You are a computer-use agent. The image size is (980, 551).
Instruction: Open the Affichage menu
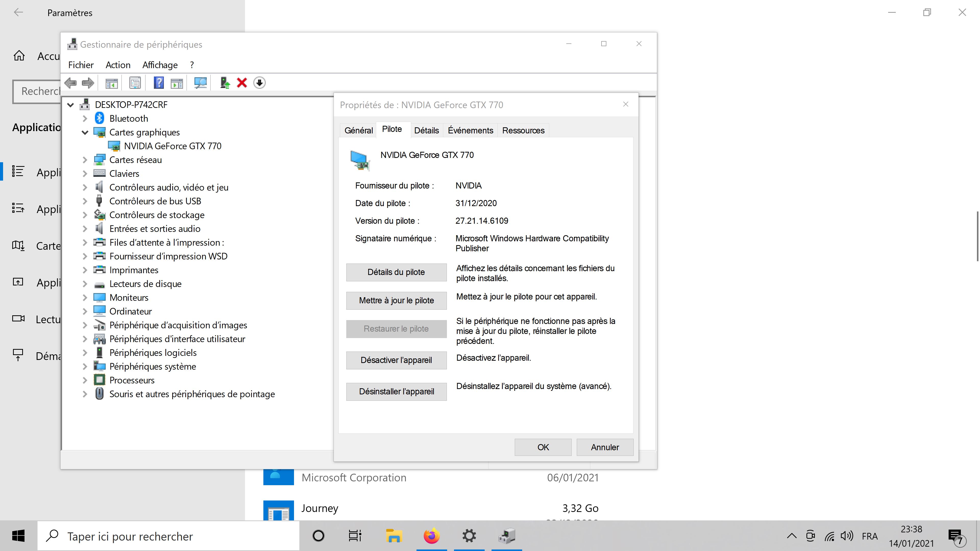[160, 65]
